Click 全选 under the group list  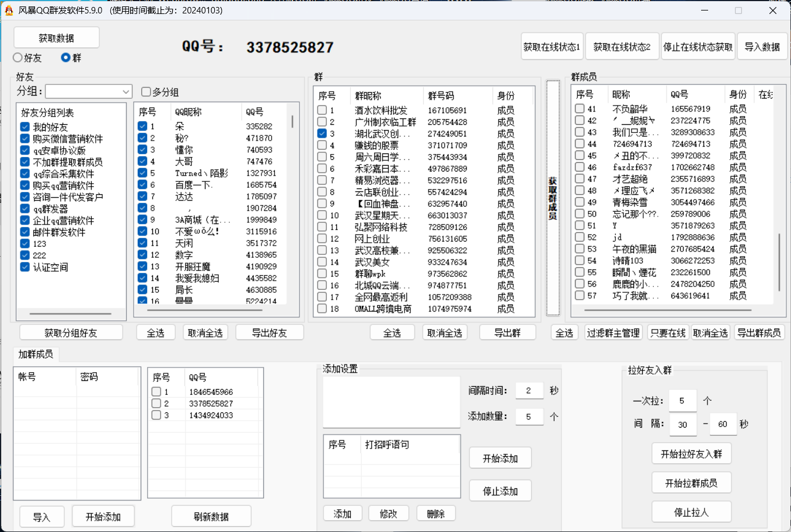tap(392, 333)
